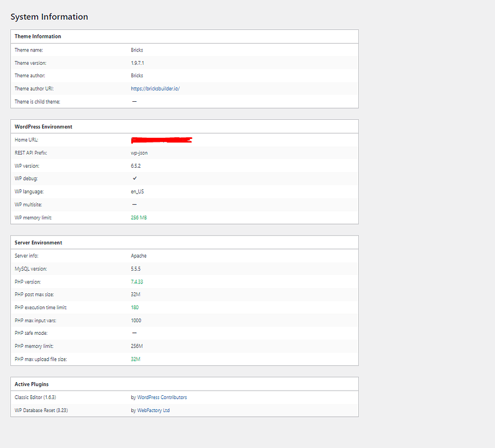The height and width of the screenshot is (448, 495).
Task: Click the WP debug label
Action: [x=26, y=178]
